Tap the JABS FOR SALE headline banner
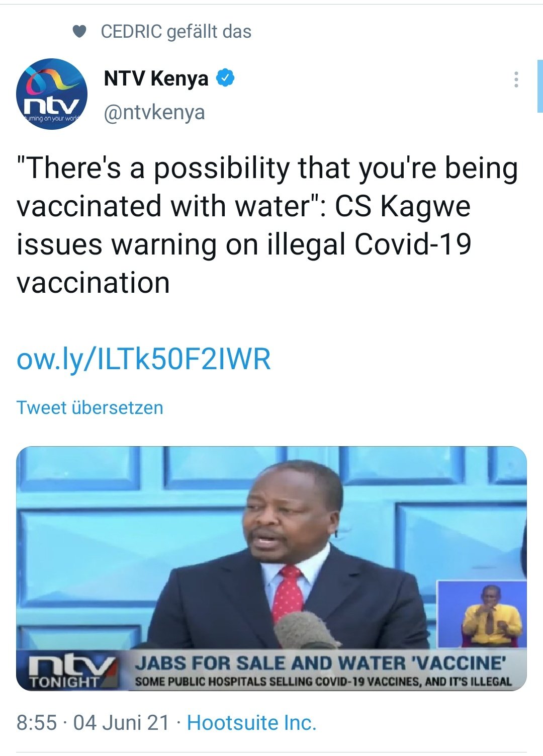 [320, 663]
